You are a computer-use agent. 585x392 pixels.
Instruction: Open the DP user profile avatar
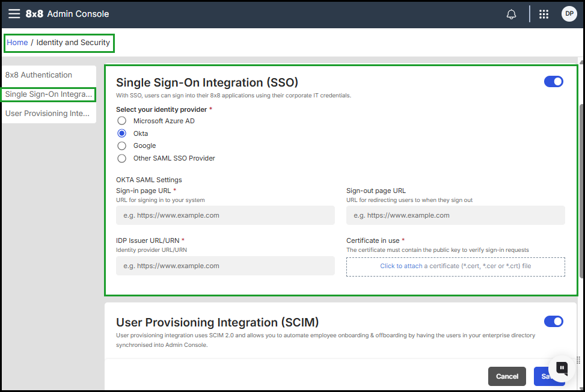pyautogui.click(x=569, y=14)
